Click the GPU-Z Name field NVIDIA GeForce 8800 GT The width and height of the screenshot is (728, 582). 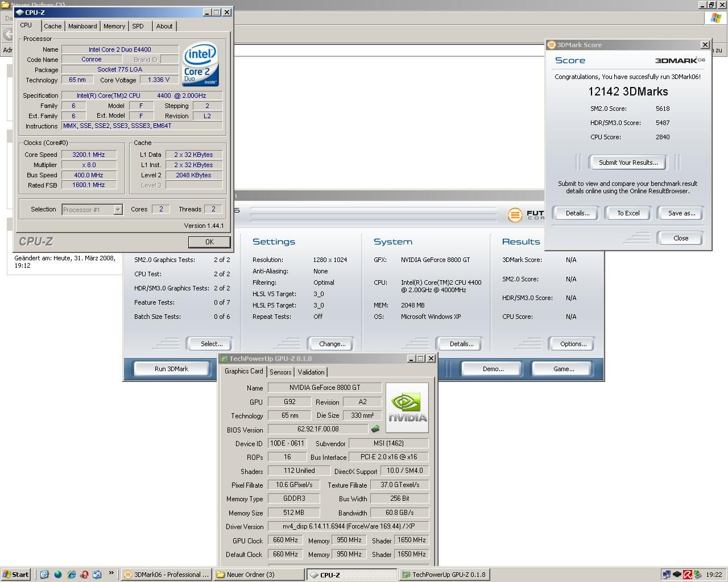pyautogui.click(x=325, y=388)
